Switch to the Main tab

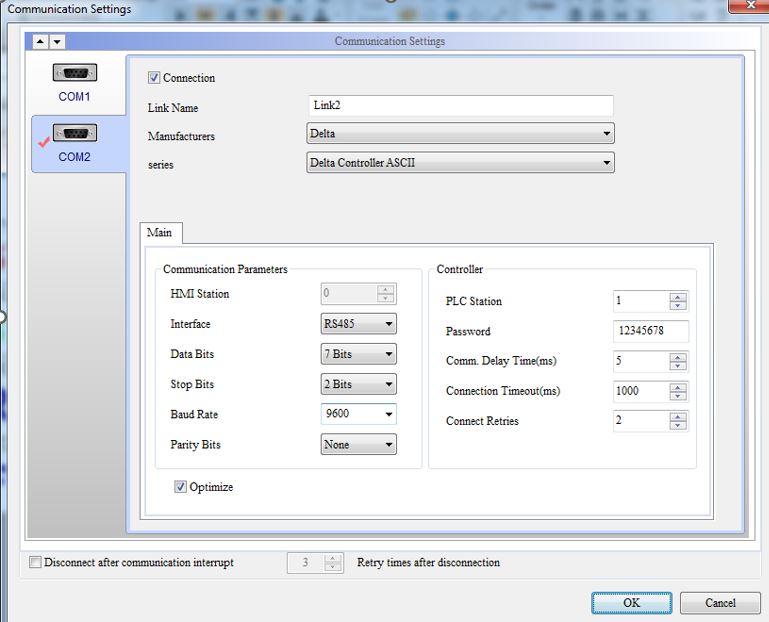pos(159,232)
